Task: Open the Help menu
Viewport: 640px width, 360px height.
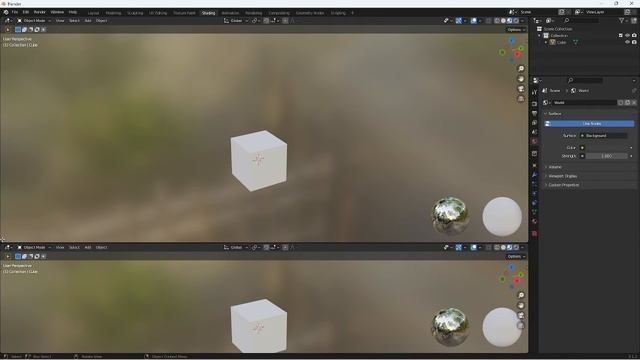Action: coord(73,12)
